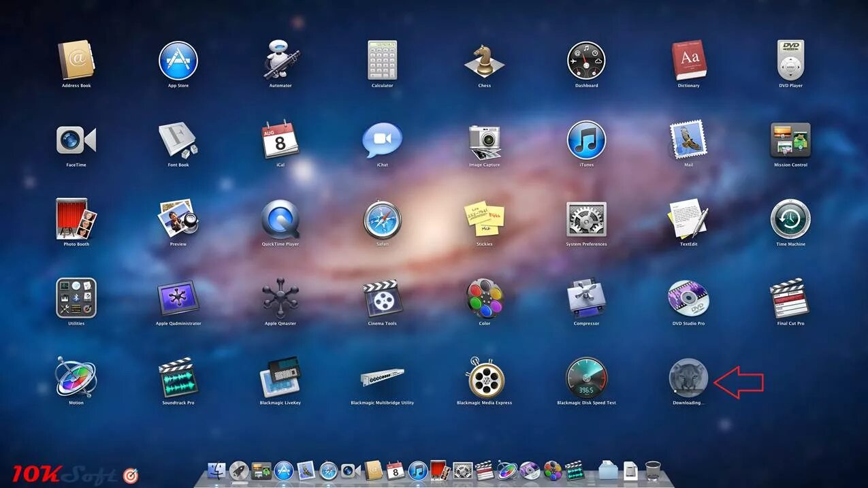Click the Launchpad rocket in the Dock
Image resolution: width=868 pixels, height=488 pixels.
(239, 471)
